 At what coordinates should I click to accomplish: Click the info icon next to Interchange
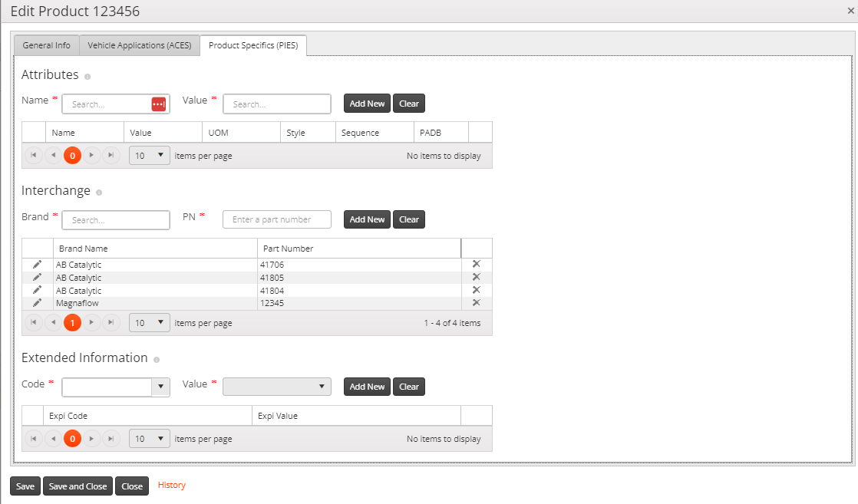point(99,193)
